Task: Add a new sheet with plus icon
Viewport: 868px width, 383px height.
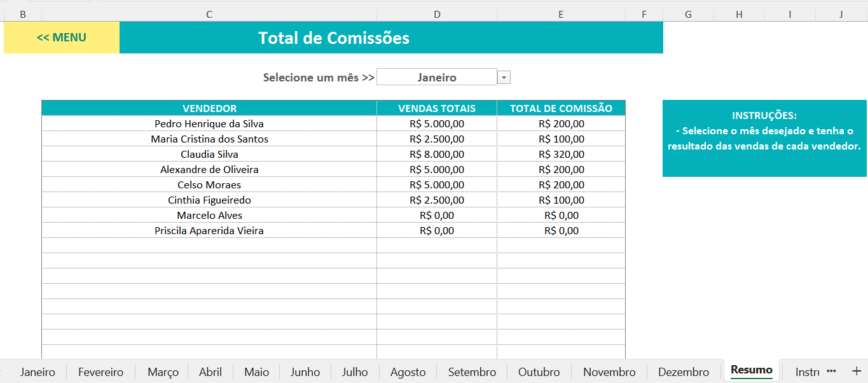Action: coord(856,372)
